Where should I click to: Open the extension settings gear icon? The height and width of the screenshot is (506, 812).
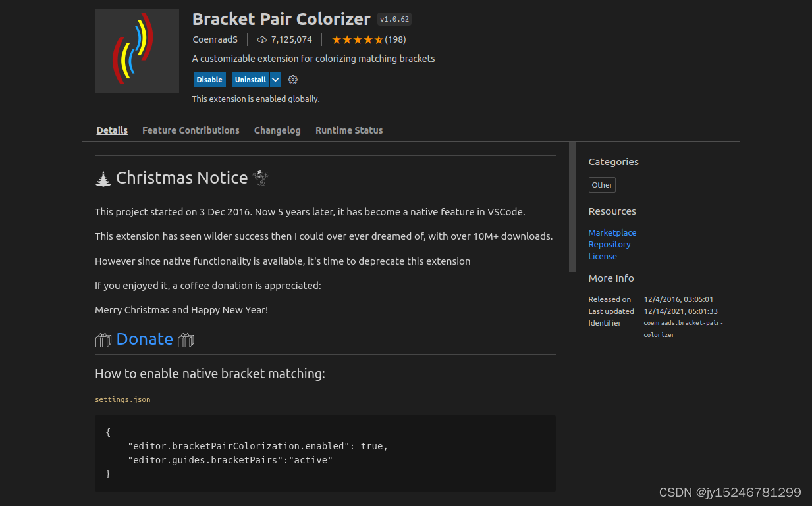tap(293, 80)
